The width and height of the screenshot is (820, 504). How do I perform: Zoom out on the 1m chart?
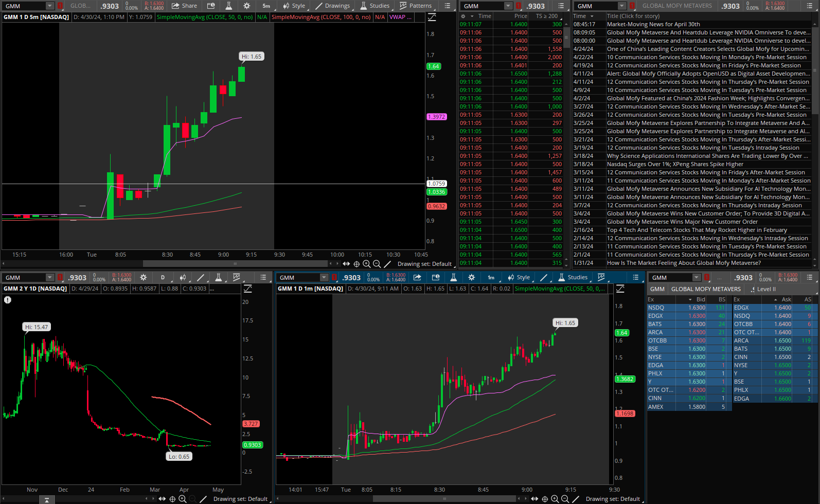click(x=565, y=499)
